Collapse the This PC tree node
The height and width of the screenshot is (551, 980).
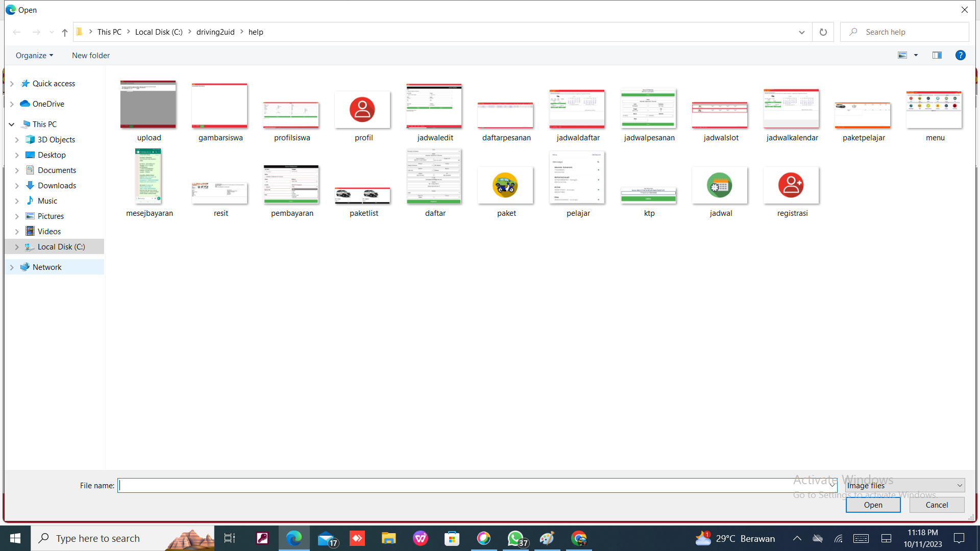click(12, 124)
